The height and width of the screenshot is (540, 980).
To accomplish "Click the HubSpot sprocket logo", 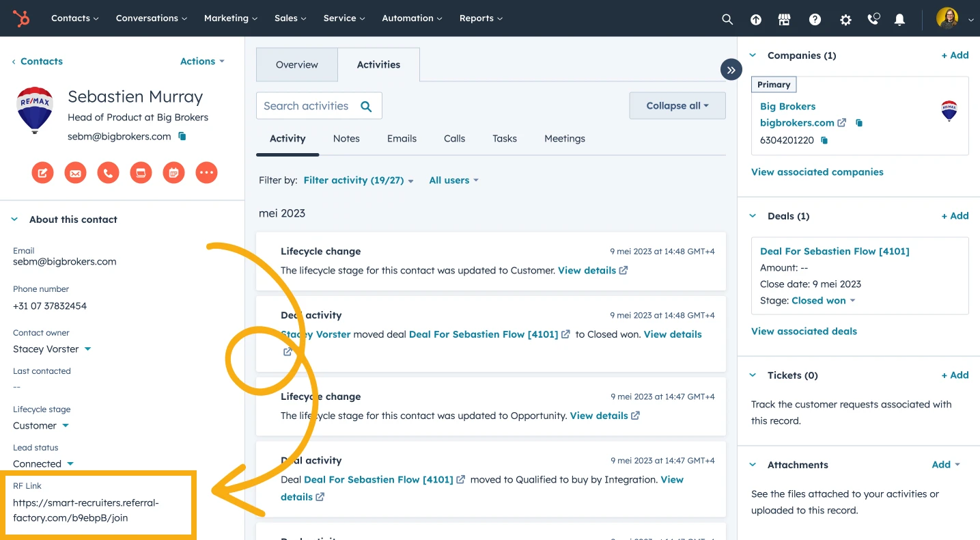I will point(21,18).
